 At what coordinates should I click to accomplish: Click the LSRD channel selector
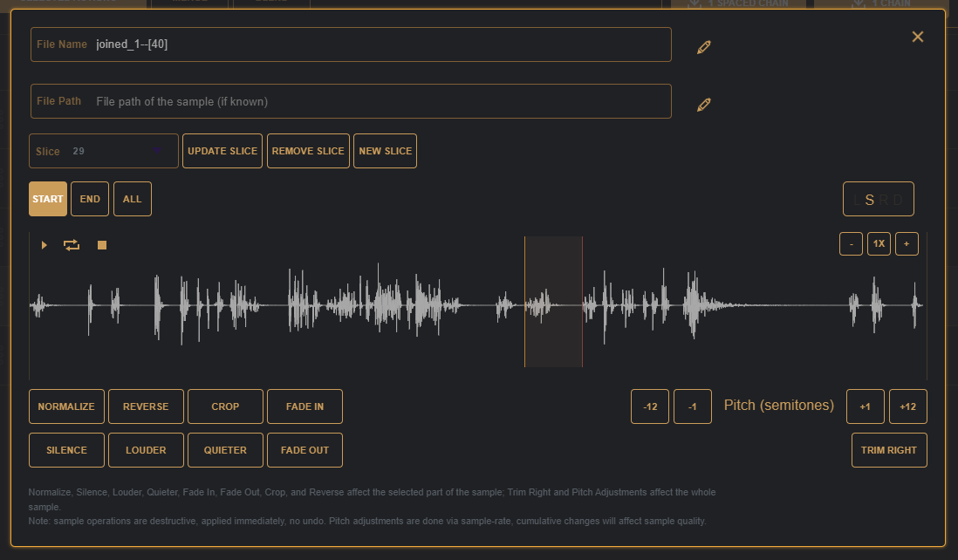[x=878, y=199]
